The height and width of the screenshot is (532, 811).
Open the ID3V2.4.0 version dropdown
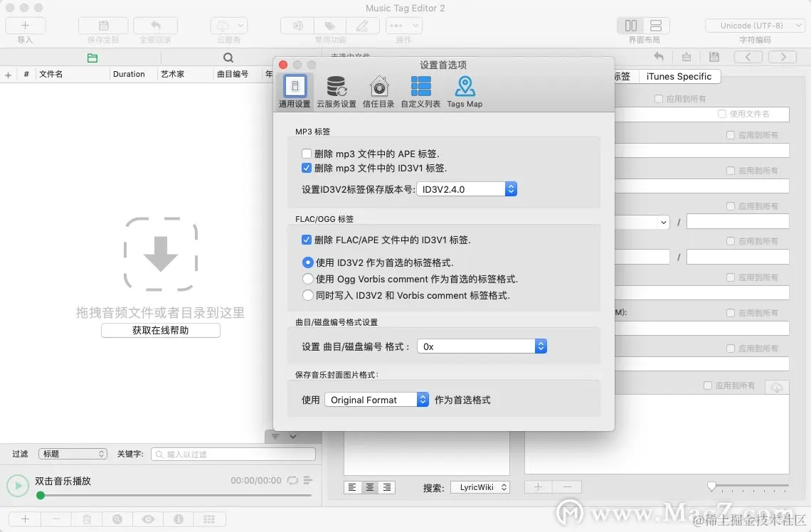point(467,189)
